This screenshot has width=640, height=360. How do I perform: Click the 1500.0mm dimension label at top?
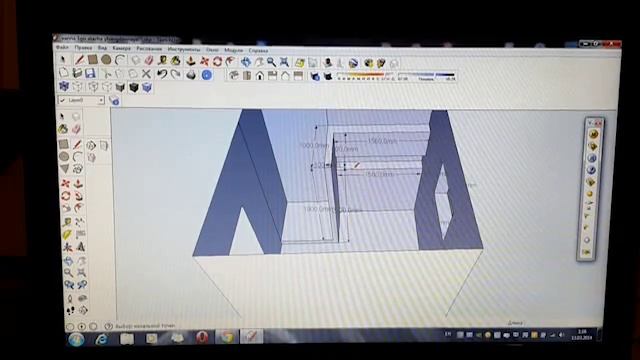click(x=382, y=141)
